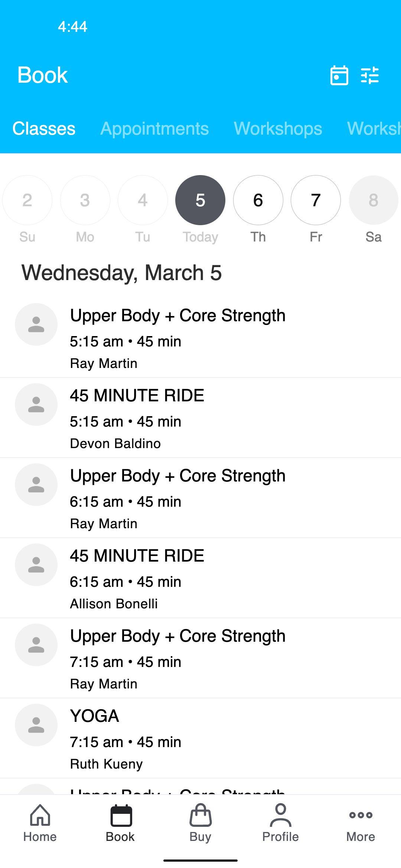The height and width of the screenshot is (868, 401).
Task: Open the 5:15 am 45 MINUTE RIDE class
Action: (x=200, y=418)
